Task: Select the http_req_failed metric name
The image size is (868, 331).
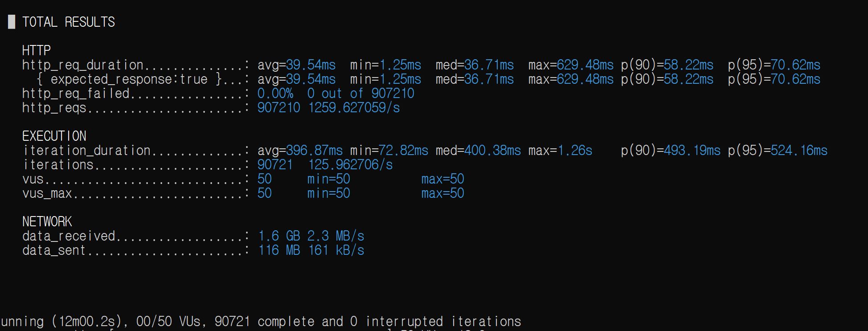Action: (x=76, y=94)
